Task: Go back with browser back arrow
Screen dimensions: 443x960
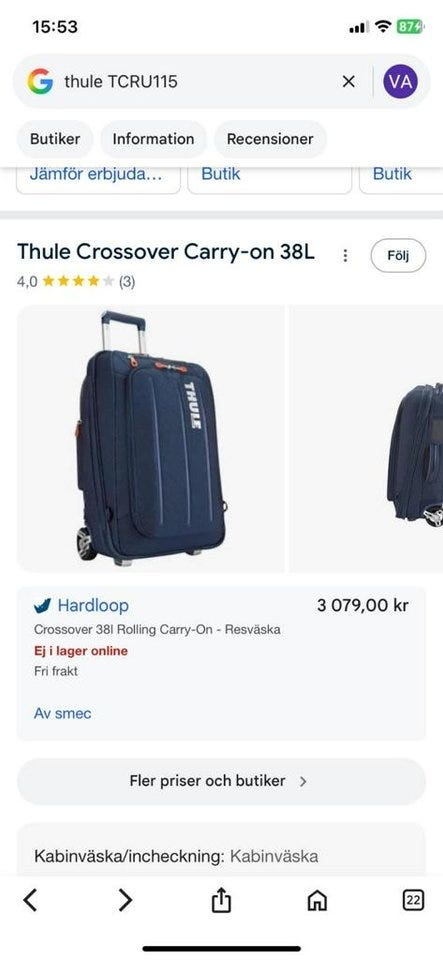Action: click(30, 900)
